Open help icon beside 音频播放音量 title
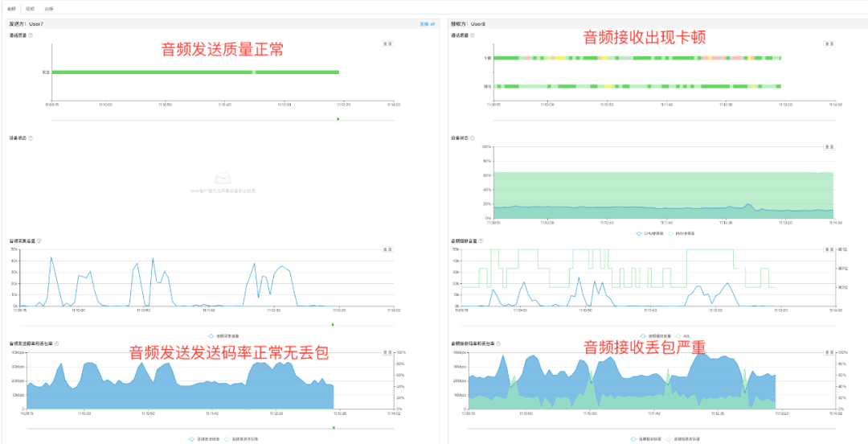 click(x=480, y=241)
